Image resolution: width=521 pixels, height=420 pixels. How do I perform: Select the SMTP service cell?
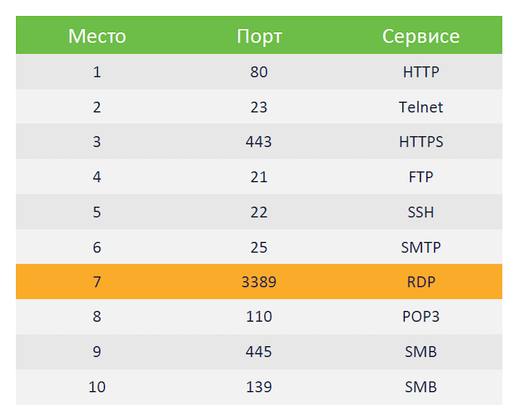(x=421, y=247)
